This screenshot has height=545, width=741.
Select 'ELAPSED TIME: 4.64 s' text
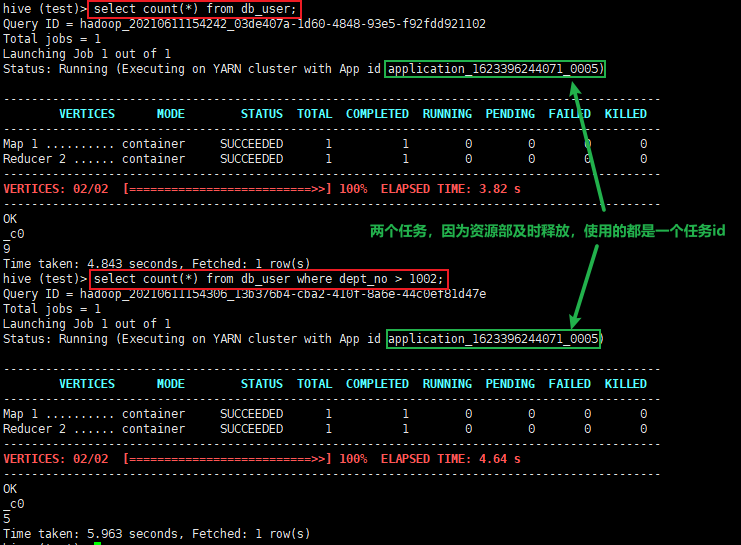tap(450, 458)
